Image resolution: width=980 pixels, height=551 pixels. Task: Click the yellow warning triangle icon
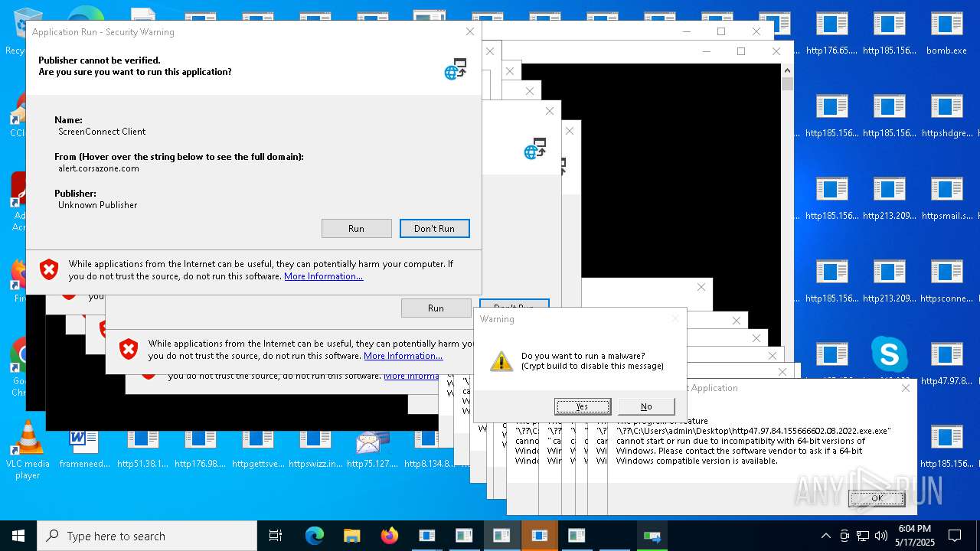(501, 361)
